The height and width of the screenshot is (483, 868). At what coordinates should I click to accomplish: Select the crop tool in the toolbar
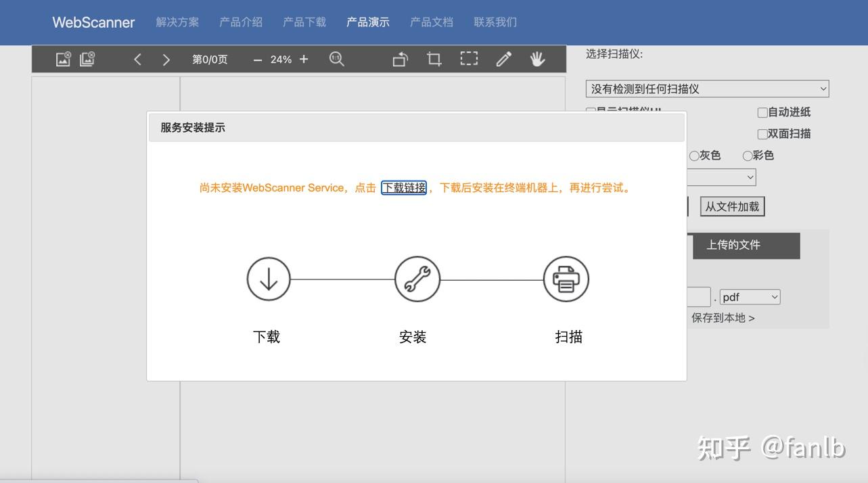(433, 59)
